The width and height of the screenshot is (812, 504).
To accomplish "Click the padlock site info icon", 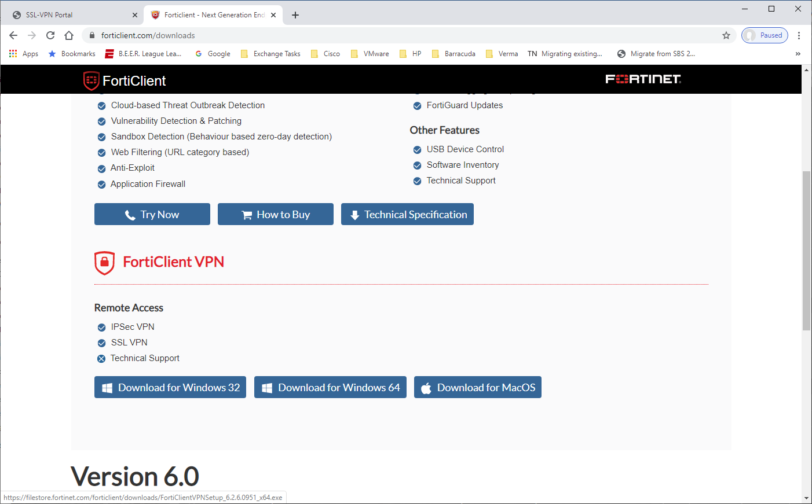I will coord(92,35).
